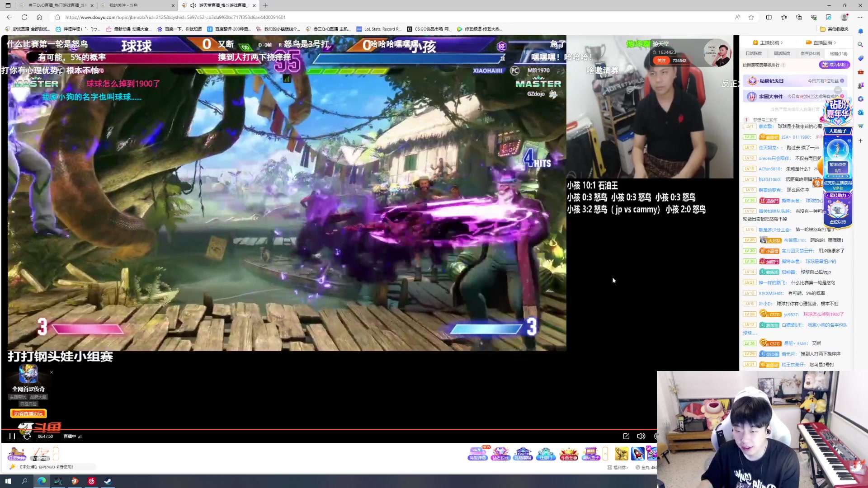Select the 周活跃度 ranking tab
The height and width of the screenshot is (488, 868).
pyautogui.click(x=782, y=53)
